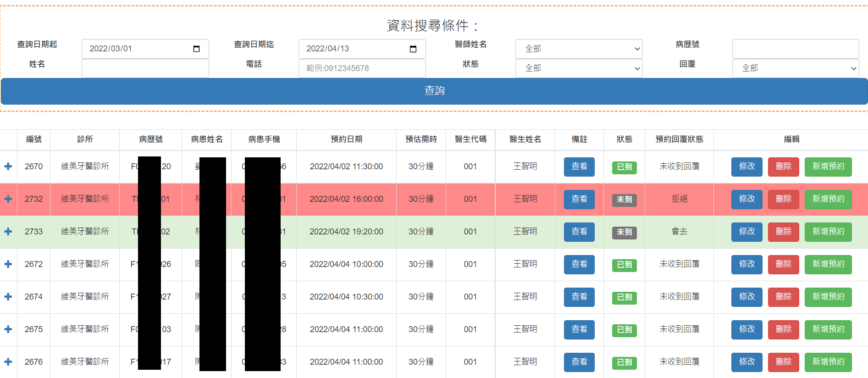The height and width of the screenshot is (378, 868).
Task: Click the 編號 column header
Action: pyautogui.click(x=33, y=139)
